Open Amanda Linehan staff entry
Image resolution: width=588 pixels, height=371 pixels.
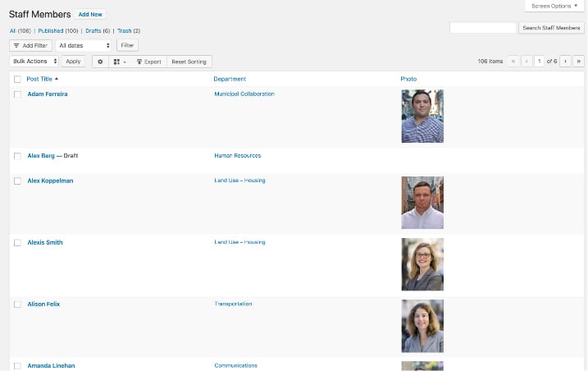coord(51,365)
